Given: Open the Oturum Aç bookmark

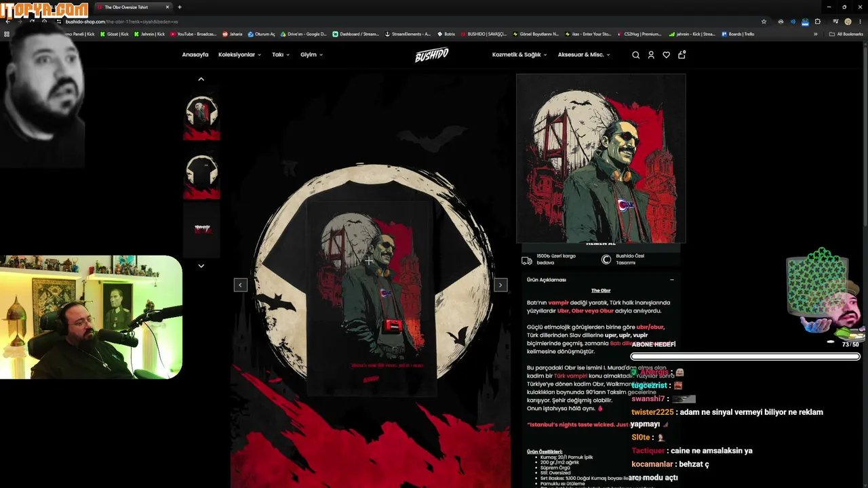Looking at the screenshot, I should (261, 34).
